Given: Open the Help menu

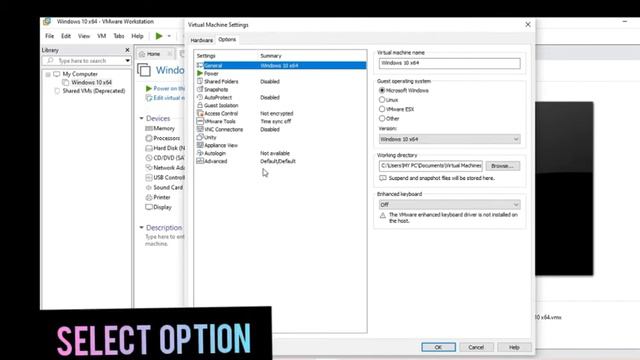Looking at the screenshot, I should pos(137,36).
